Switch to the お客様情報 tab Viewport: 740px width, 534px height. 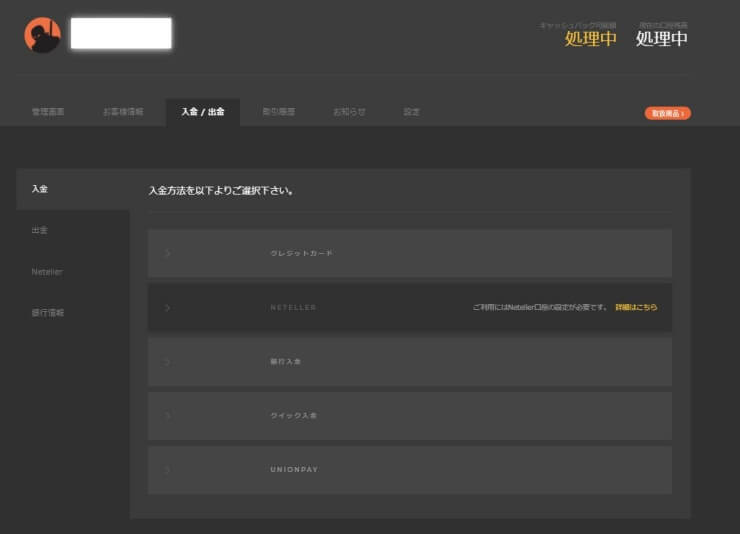click(123, 112)
